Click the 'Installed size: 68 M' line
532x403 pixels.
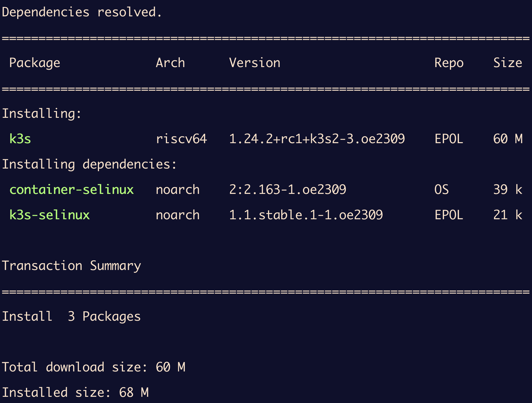tap(75, 393)
